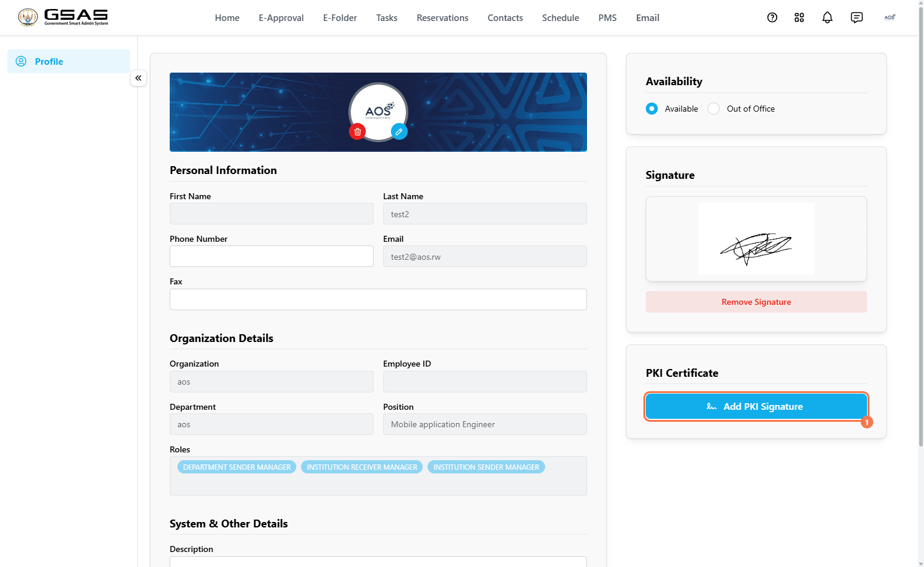Image resolution: width=924 pixels, height=567 pixels.
Task: Open PMS in the top navigation
Action: [607, 18]
